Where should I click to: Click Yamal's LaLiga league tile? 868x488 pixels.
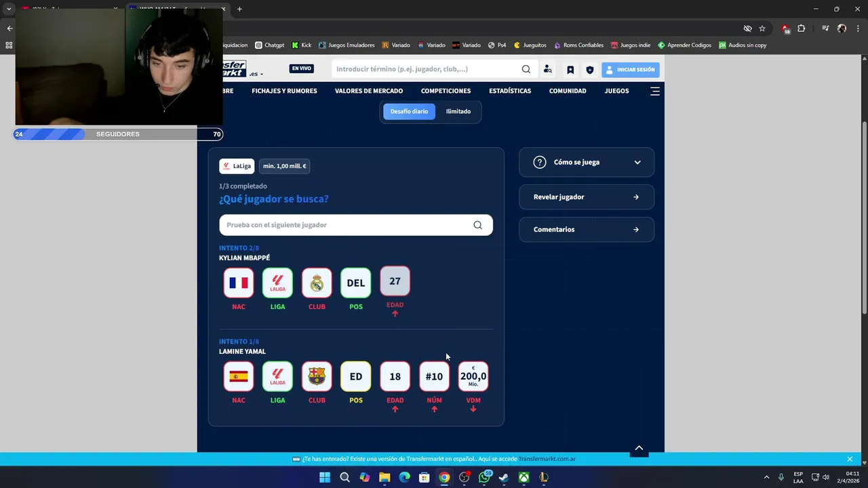278,376
